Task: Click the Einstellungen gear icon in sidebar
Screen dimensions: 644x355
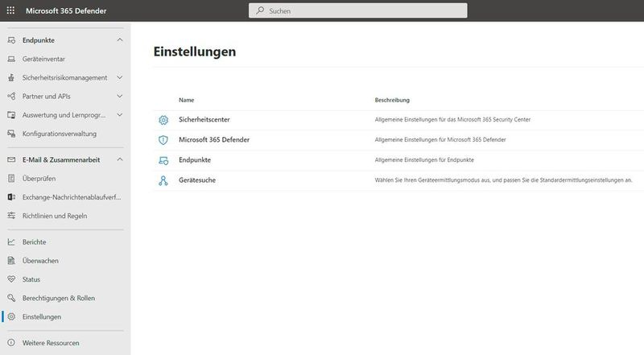Action: pyautogui.click(x=11, y=317)
